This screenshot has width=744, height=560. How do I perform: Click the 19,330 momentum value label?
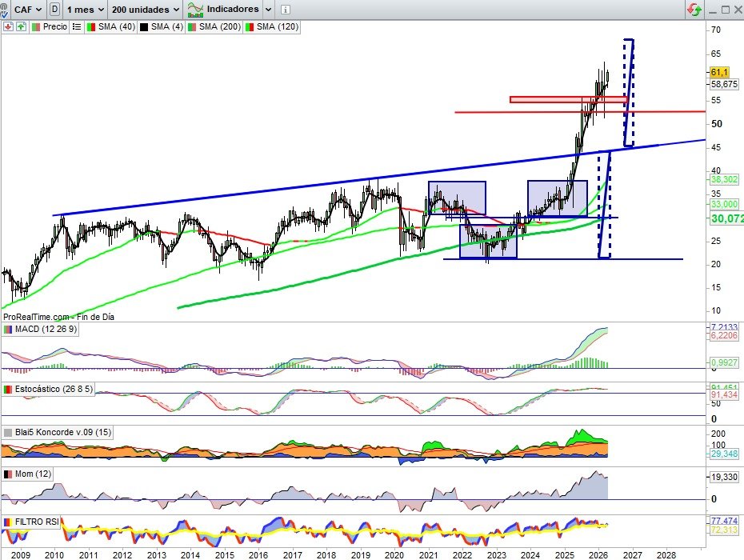[x=724, y=477]
